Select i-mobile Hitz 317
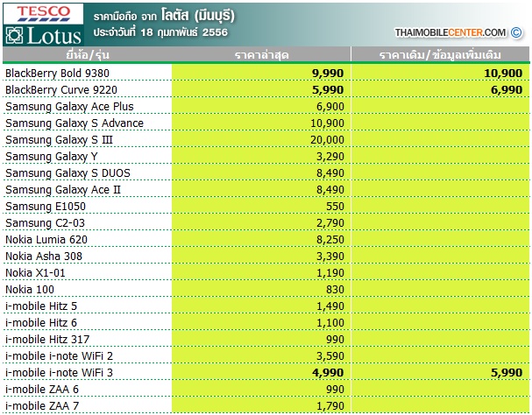Viewport: 532px width, 415px height. click(47, 339)
